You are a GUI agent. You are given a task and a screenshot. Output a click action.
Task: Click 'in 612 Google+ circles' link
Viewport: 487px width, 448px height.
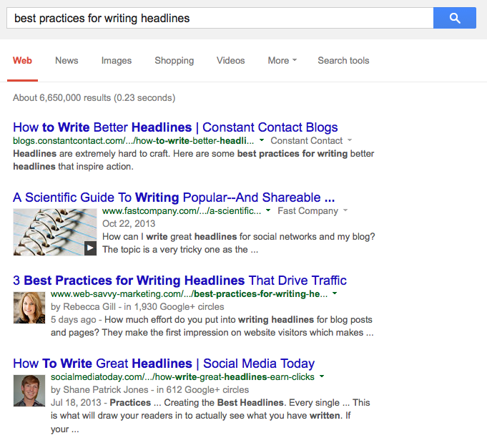(x=203, y=389)
